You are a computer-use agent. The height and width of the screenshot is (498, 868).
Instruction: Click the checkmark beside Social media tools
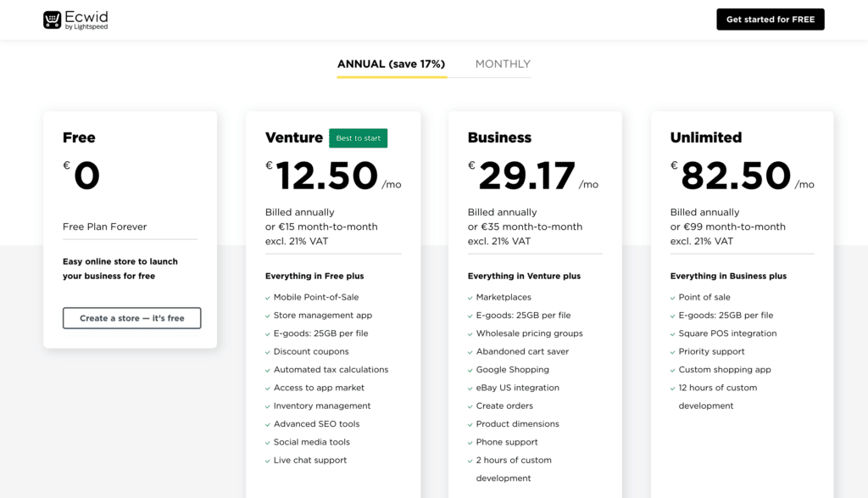tap(267, 443)
